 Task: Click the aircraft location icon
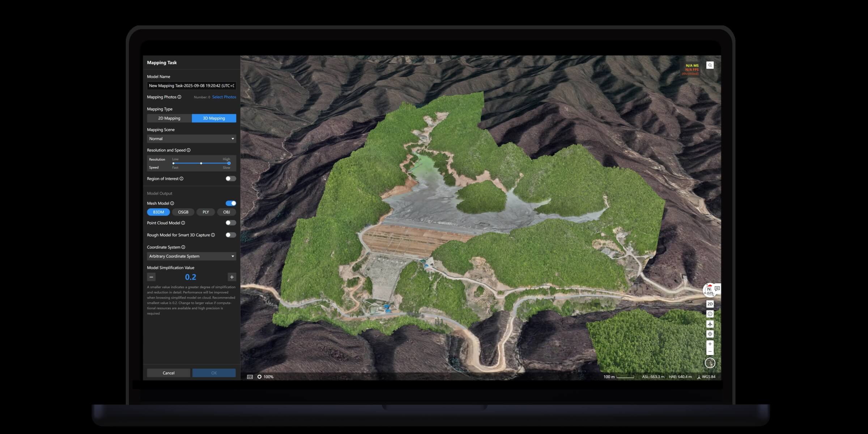coord(710,324)
